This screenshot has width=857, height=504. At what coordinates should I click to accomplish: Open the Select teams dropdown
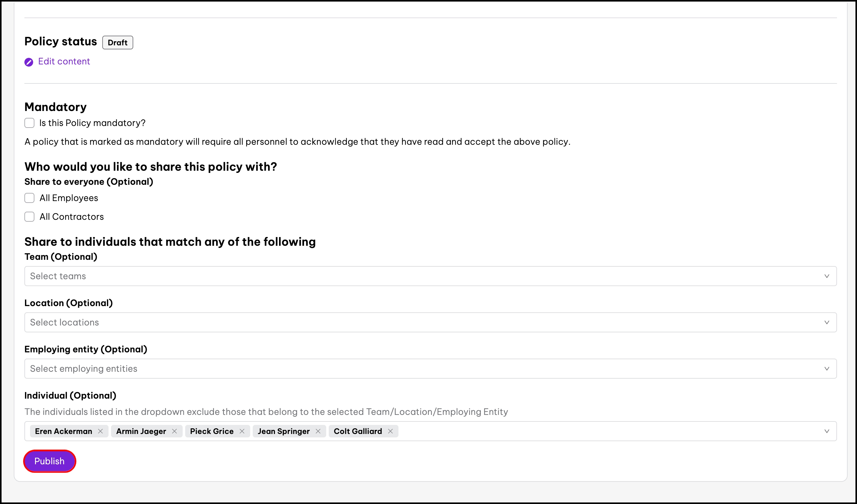click(408, 276)
